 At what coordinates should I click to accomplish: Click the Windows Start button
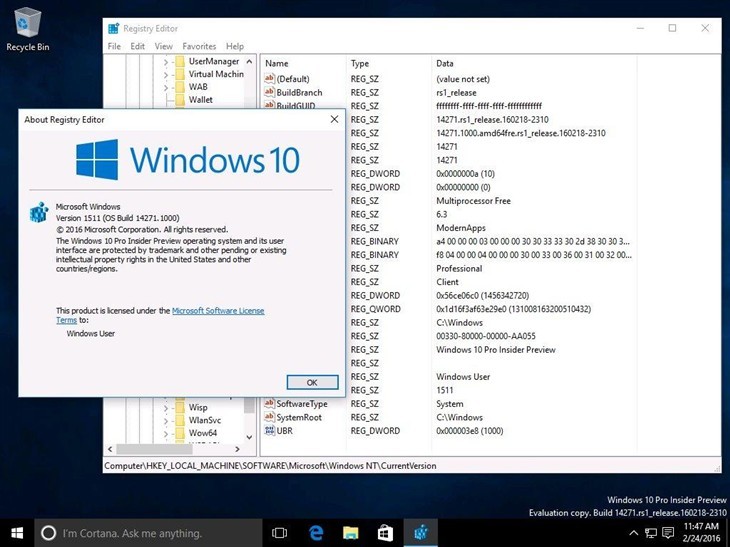click(x=17, y=533)
